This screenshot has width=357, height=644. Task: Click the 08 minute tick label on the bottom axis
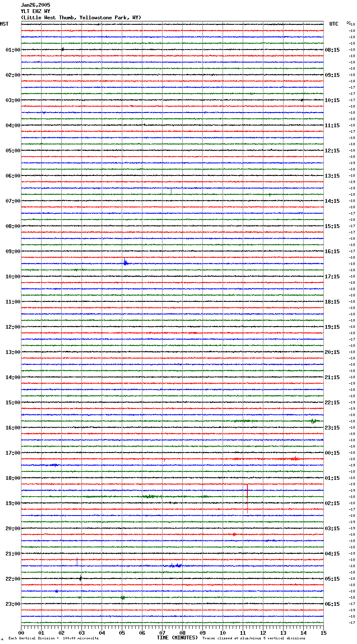[x=182, y=633]
